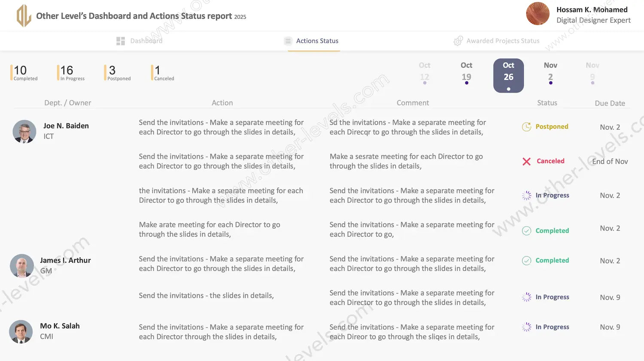Open the Dashboard tab

coord(146,41)
